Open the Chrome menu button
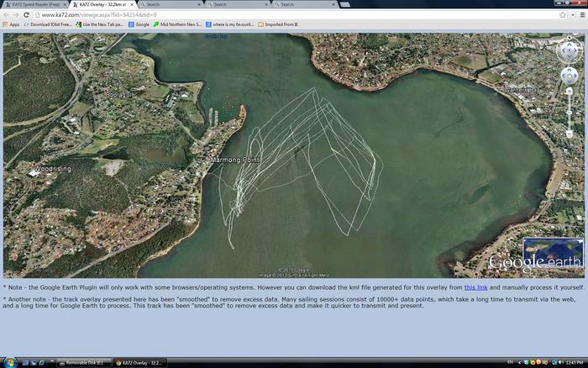Screen dimensions: 588x368 pyautogui.click(x=579, y=14)
